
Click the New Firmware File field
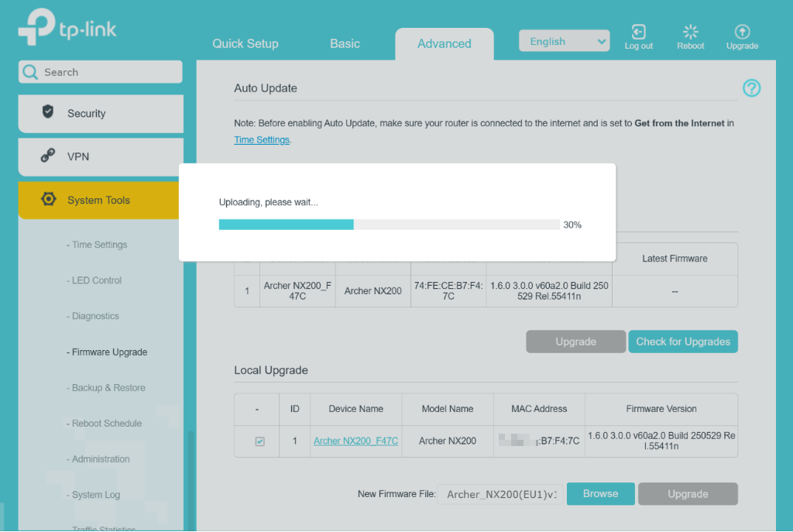501,494
